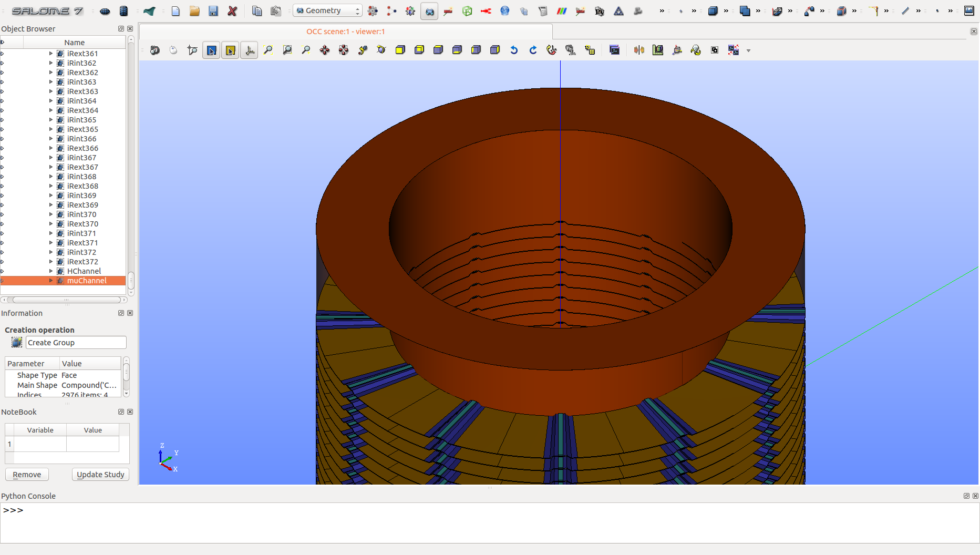Image resolution: width=980 pixels, height=555 pixels.
Task: Click the Parameter column header in Information
Action: click(32, 364)
